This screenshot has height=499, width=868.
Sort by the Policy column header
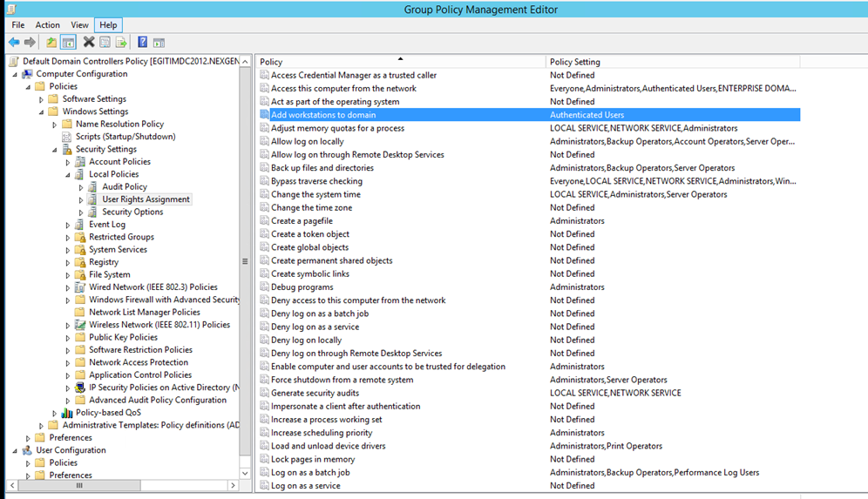tap(400, 62)
